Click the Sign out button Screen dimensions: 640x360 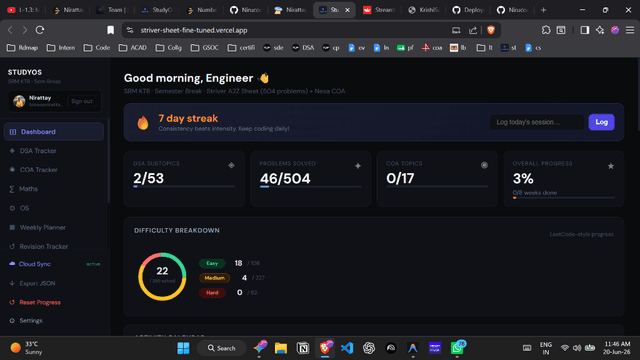click(x=82, y=101)
